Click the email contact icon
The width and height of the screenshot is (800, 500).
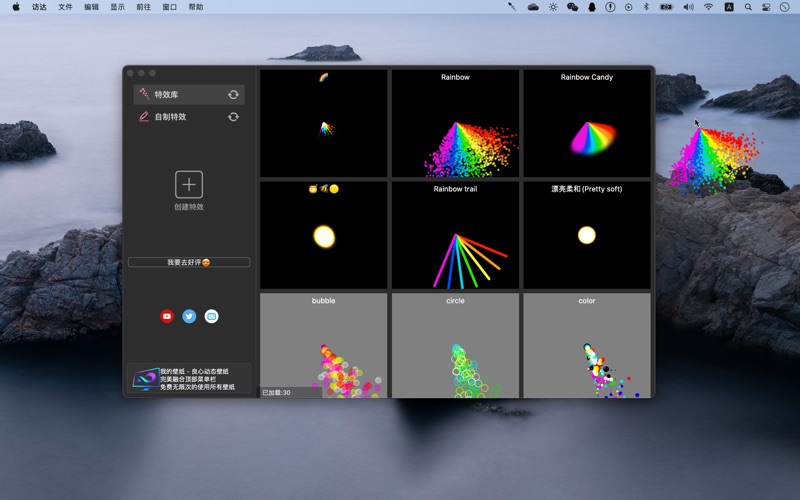(211, 316)
